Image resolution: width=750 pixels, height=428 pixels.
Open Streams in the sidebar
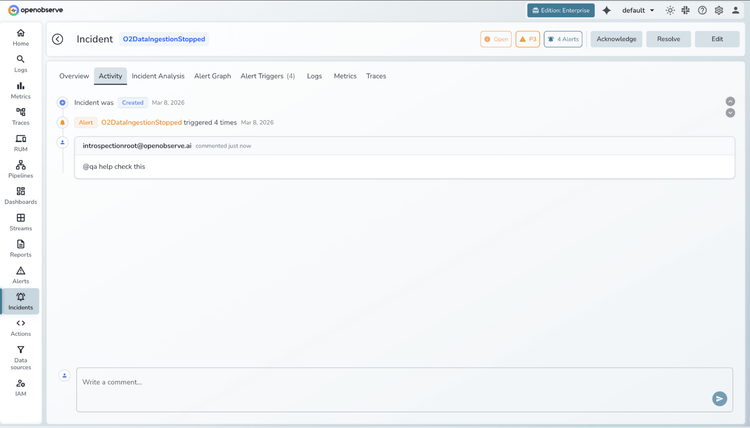click(x=21, y=222)
